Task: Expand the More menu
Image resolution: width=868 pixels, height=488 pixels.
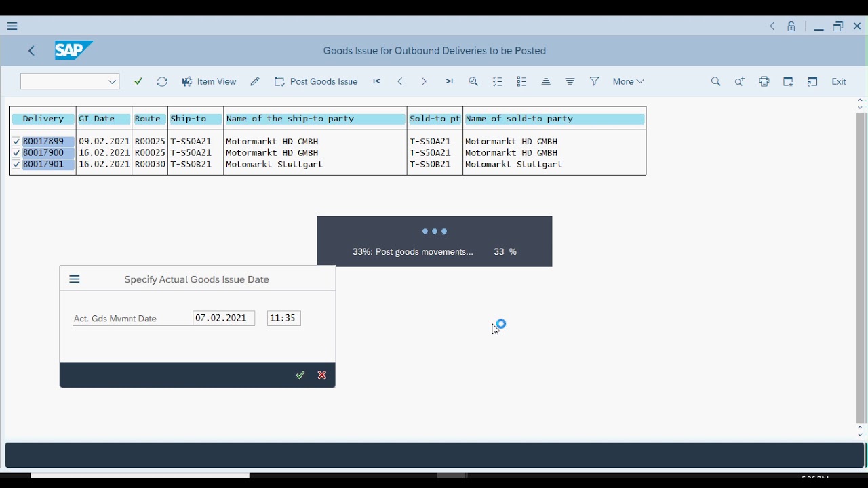Action: 628,81
